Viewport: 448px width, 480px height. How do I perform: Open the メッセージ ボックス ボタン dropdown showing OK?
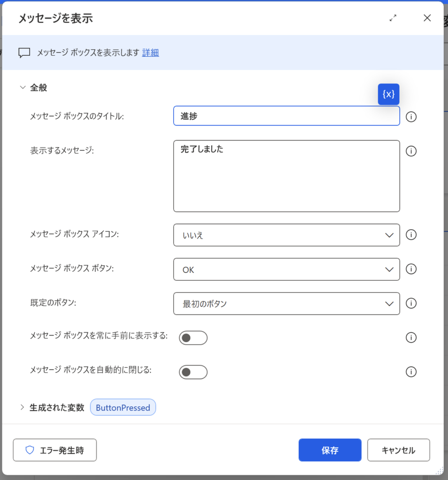[286, 270]
